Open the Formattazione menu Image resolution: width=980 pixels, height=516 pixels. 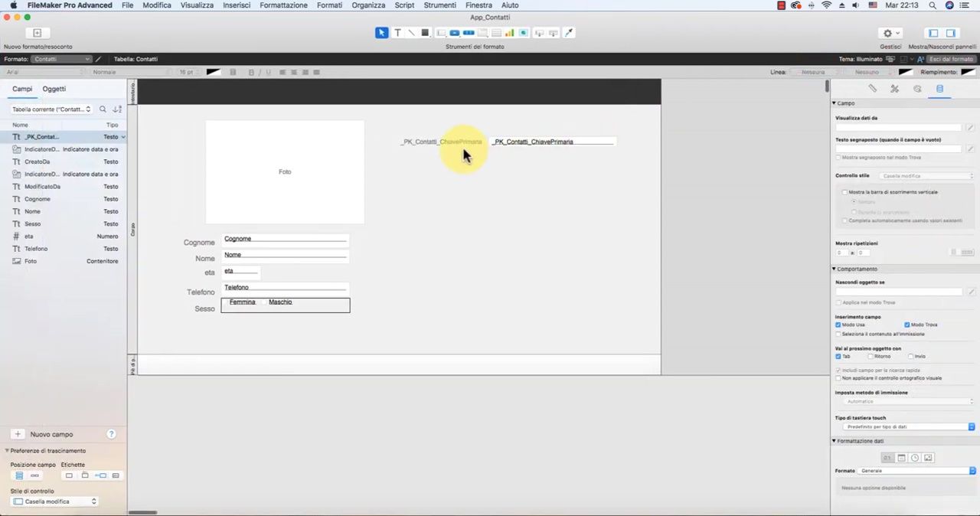point(283,5)
